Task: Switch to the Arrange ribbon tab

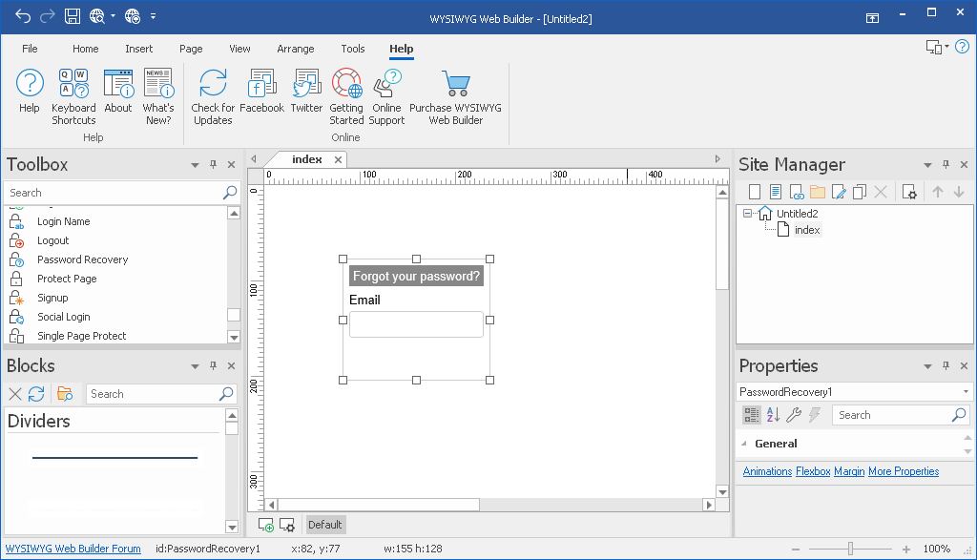Action: tap(296, 49)
